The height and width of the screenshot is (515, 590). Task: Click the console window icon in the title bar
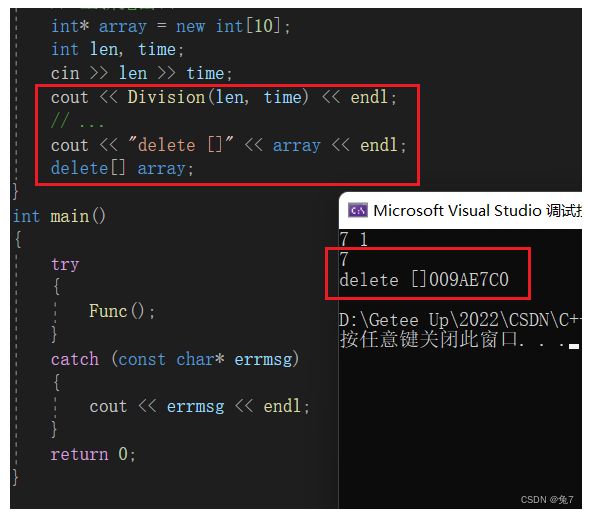click(x=357, y=210)
